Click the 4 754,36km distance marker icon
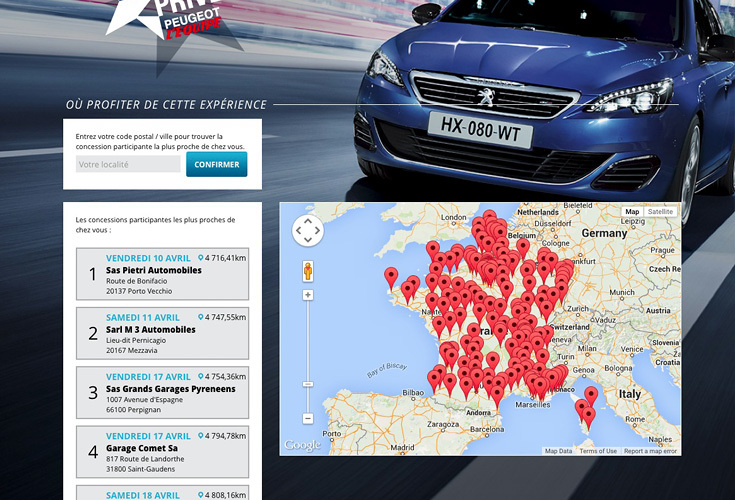The image size is (735, 500). click(x=201, y=376)
